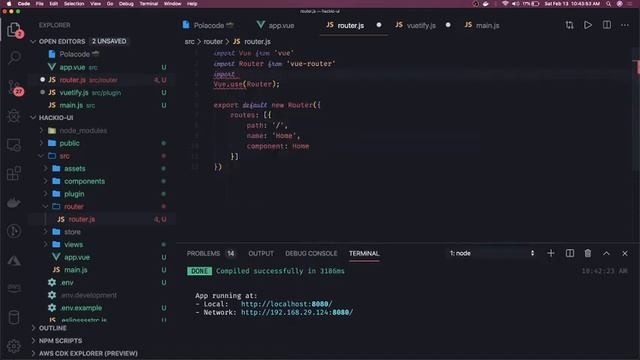
Task: Open the http://192.168.29.124:8080/ network link
Action: click(x=297, y=313)
